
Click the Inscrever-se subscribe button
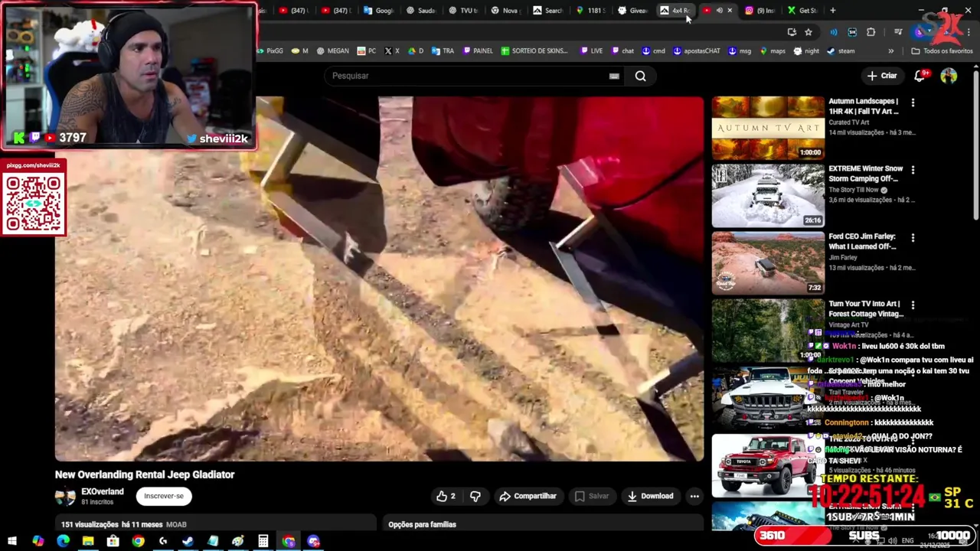tap(164, 496)
